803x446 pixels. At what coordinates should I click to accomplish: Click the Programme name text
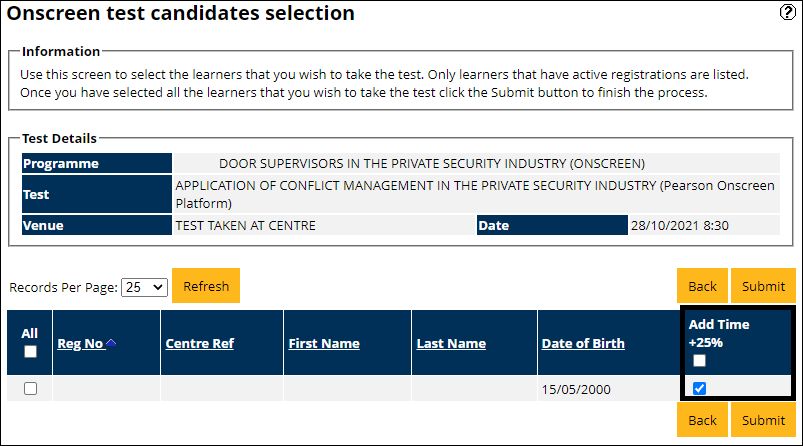click(x=432, y=163)
